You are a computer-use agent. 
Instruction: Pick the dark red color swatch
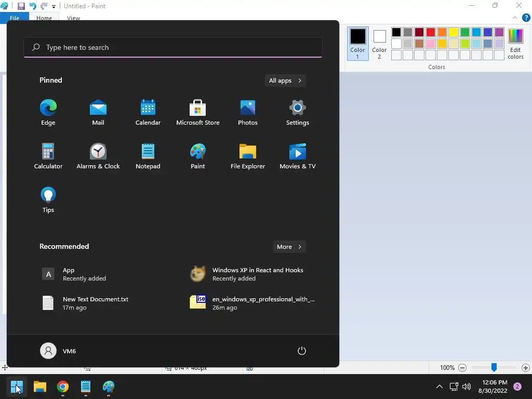coord(419,32)
